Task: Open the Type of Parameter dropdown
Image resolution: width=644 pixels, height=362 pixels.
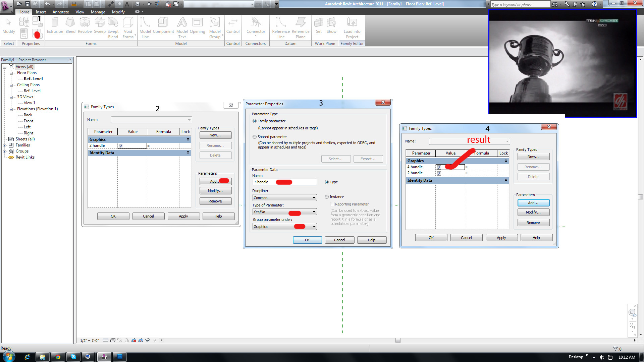Action: click(284, 212)
